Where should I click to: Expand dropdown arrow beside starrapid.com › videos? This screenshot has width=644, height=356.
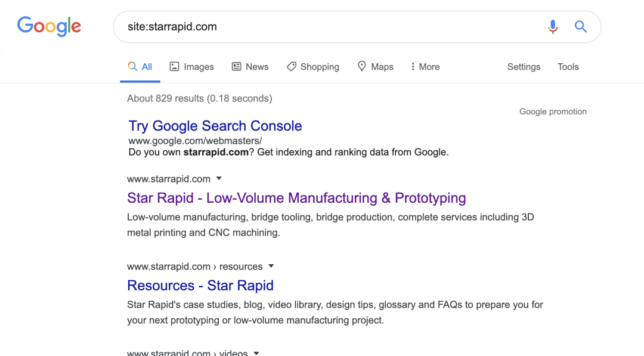pyautogui.click(x=256, y=352)
